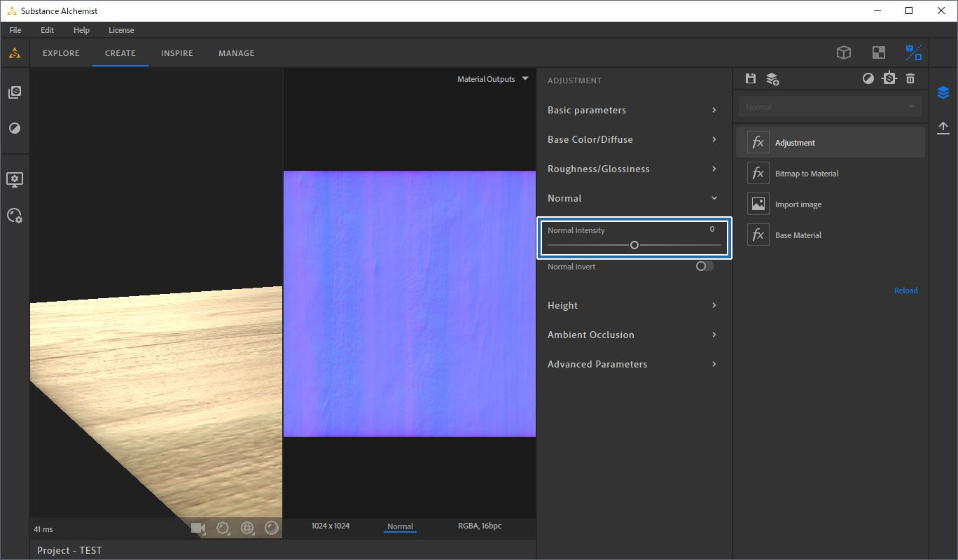
Task: Click the 41 ms render time text
Action: pos(43,529)
